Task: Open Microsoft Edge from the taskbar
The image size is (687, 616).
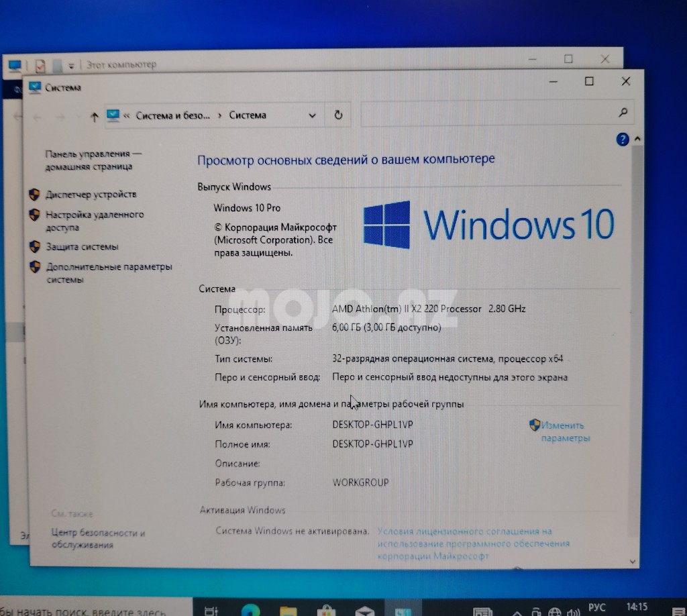Action: pyautogui.click(x=251, y=609)
